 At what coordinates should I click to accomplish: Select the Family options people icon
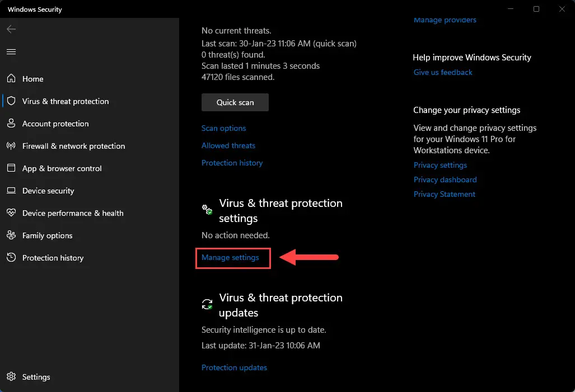(x=11, y=235)
